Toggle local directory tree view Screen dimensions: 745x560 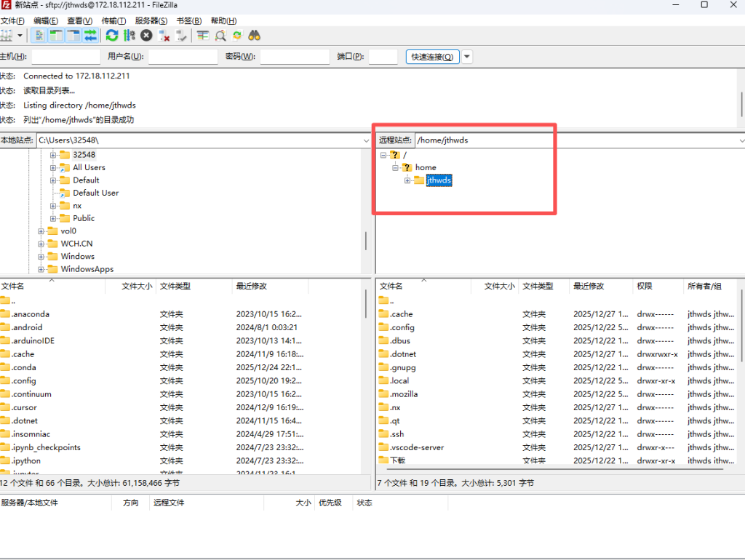tap(56, 35)
